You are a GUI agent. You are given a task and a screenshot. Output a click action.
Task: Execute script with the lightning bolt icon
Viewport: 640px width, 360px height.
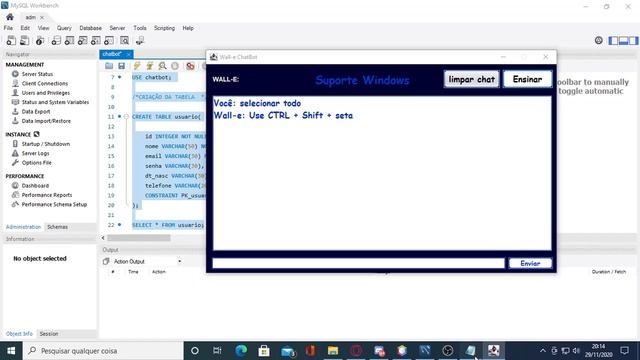point(137,66)
